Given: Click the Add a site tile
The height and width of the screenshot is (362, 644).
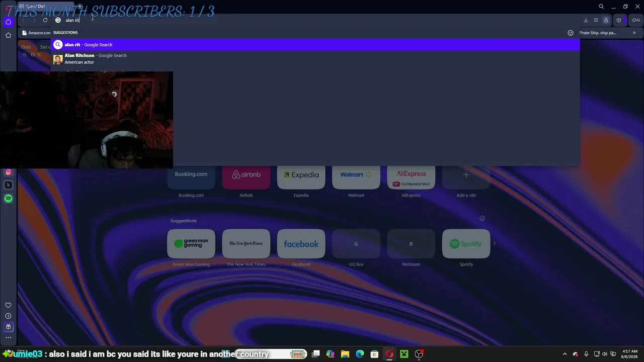Looking at the screenshot, I should click(466, 177).
